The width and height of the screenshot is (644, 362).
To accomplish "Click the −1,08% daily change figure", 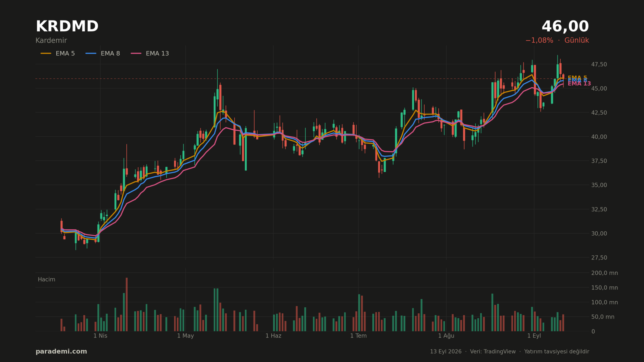I will tap(539, 41).
